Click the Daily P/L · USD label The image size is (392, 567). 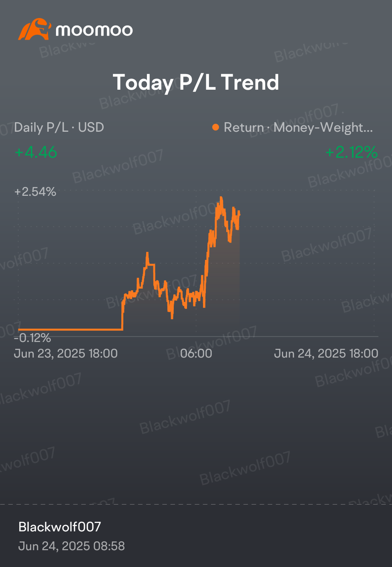click(59, 127)
